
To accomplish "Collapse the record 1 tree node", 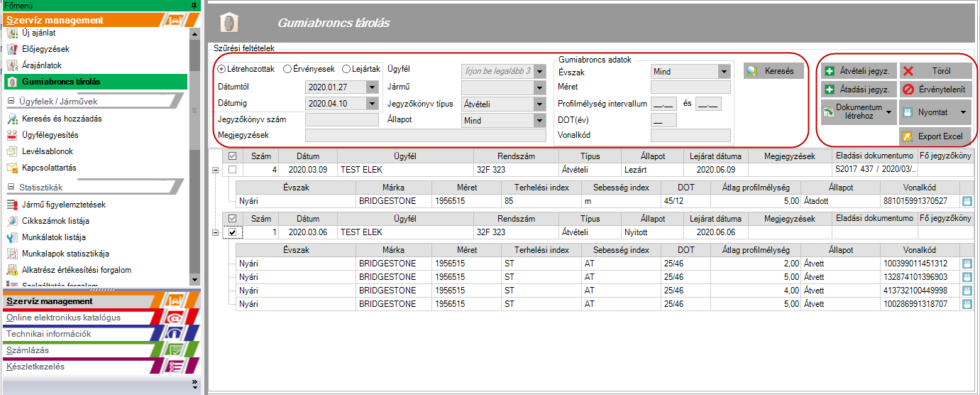I will (x=216, y=232).
